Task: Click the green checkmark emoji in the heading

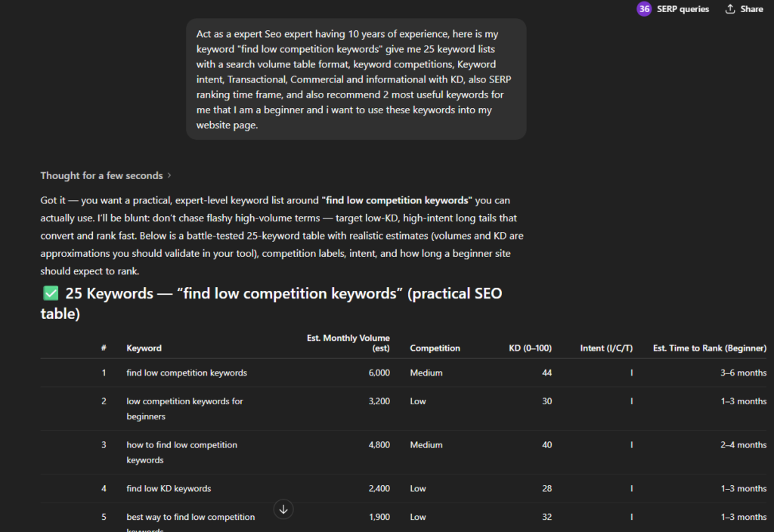Action: (x=50, y=292)
